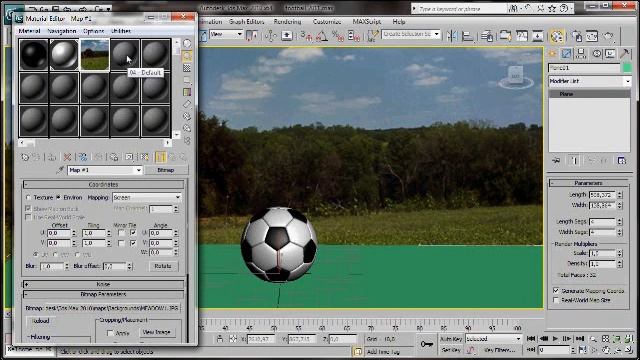640x360 pixels.
Task: Open Navigation menu in Material Editor
Action: [62, 31]
